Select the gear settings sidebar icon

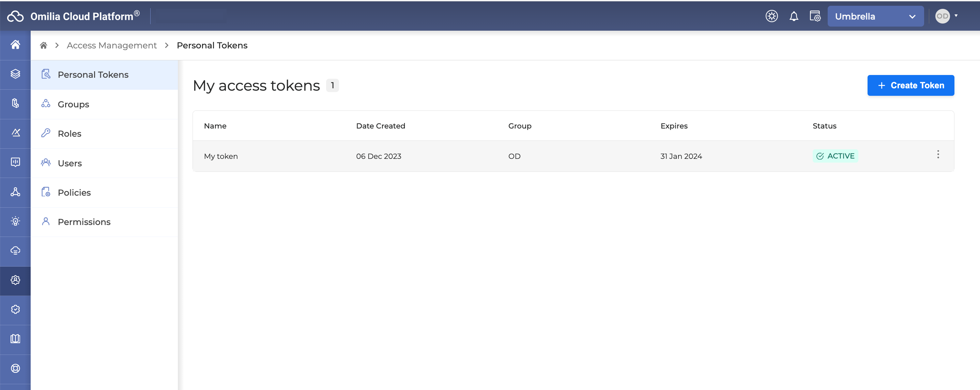15,280
